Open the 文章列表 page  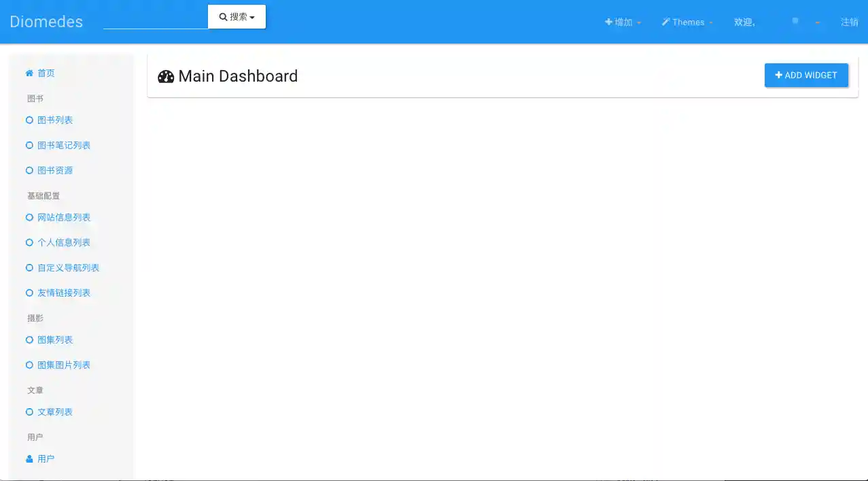55,412
